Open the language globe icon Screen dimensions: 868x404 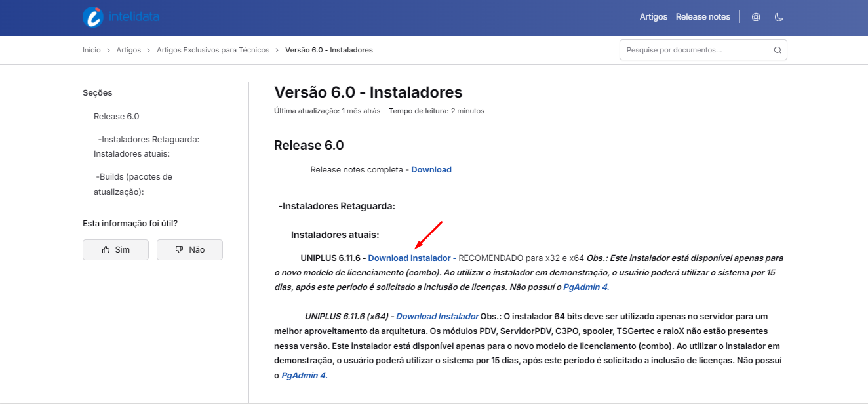click(756, 17)
